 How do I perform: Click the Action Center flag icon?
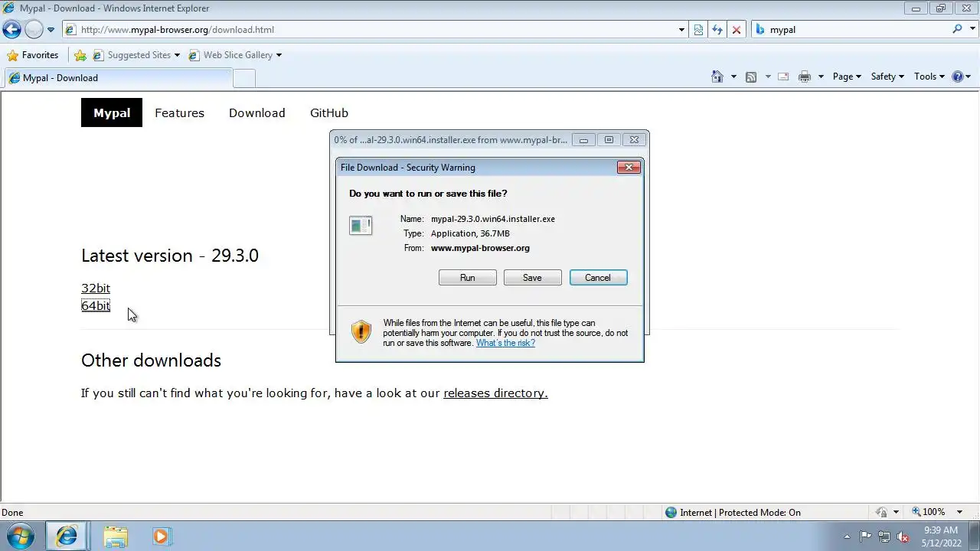tap(865, 536)
